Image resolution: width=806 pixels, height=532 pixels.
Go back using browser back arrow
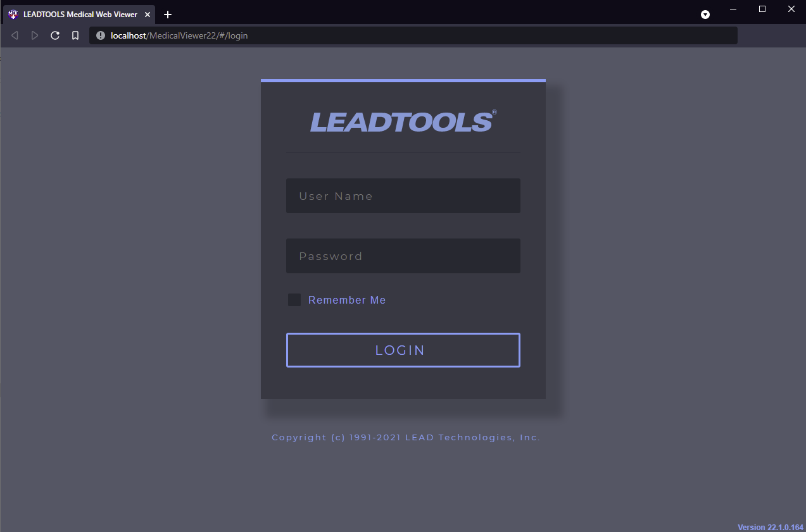[15, 35]
